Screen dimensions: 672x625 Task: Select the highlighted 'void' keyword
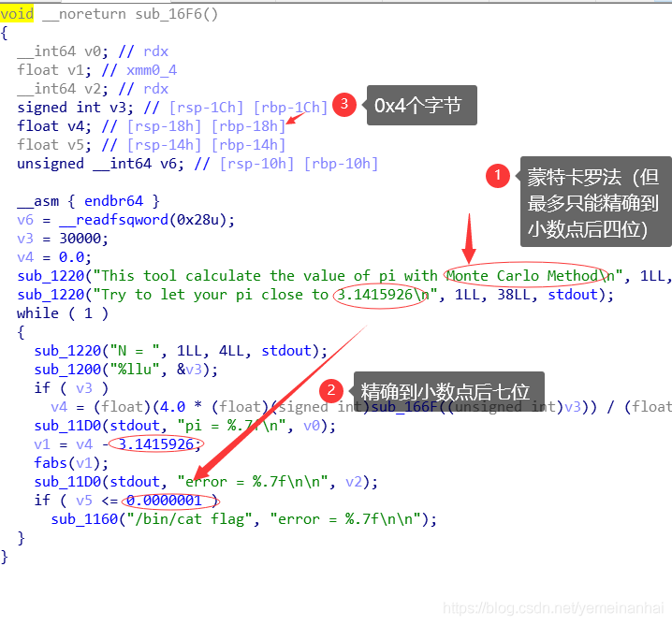point(17,14)
